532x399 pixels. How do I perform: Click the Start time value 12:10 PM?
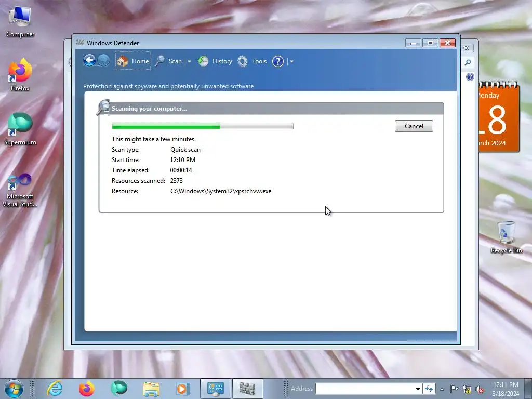tap(182, 160)
